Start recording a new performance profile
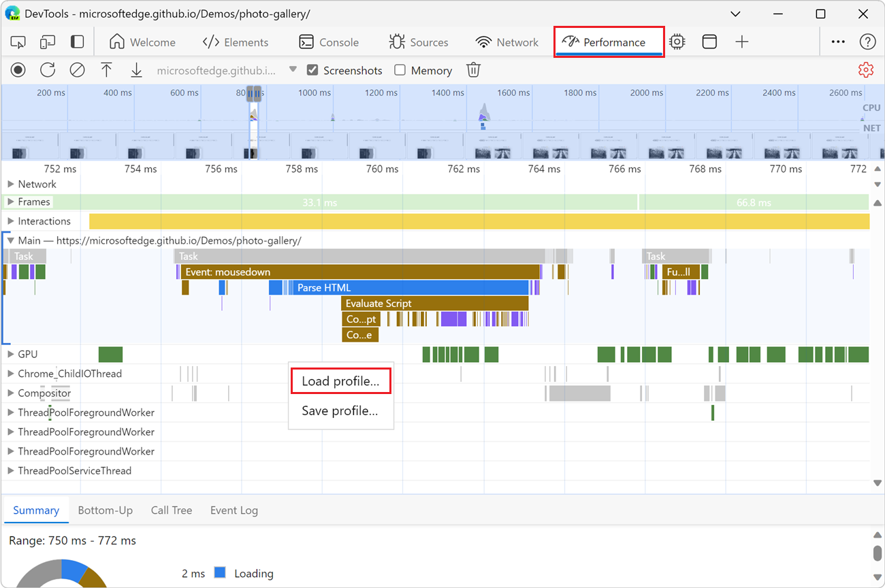885x588 pixels. [x=18, y=69]
